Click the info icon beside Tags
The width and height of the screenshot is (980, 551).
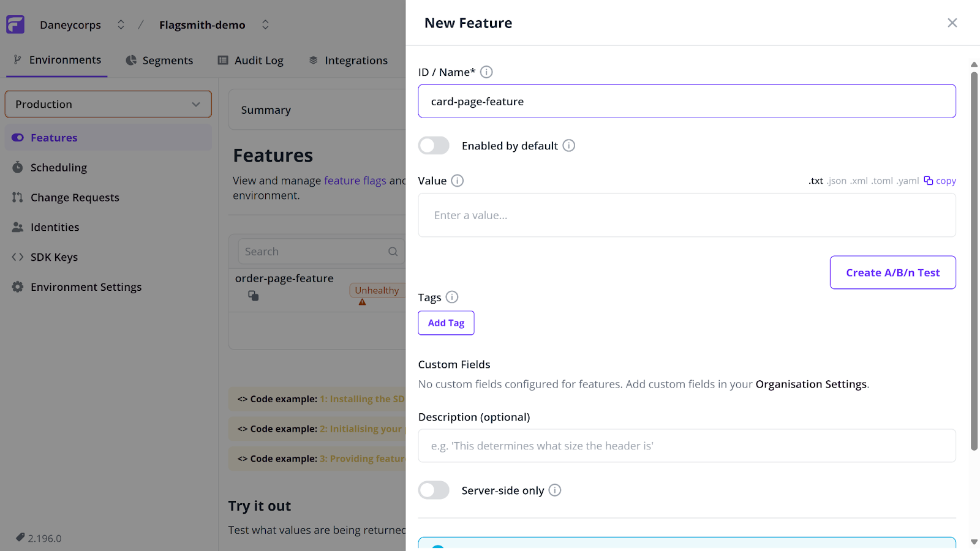pyautogui.click(x=452, y=297)
